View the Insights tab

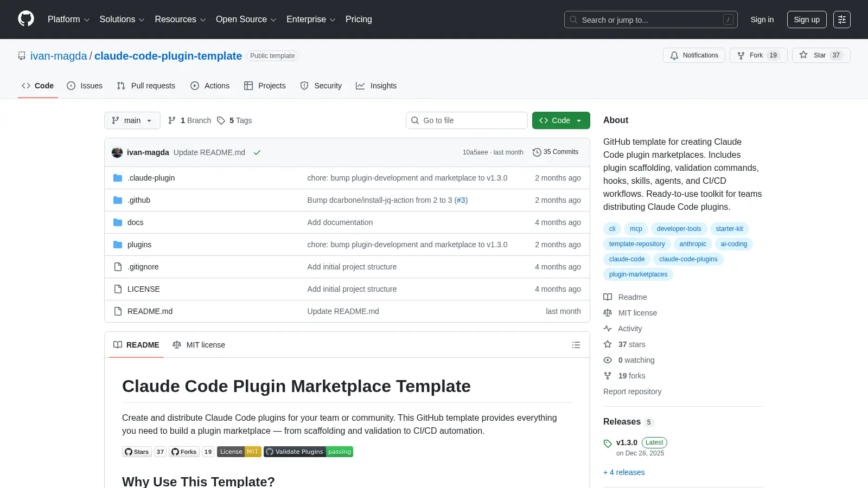(376, 86)
